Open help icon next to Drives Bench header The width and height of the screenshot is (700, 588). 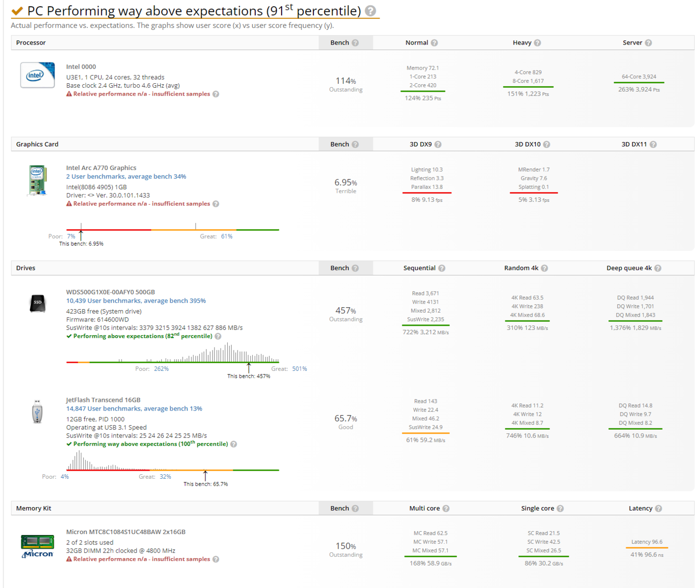pos(355,268)
